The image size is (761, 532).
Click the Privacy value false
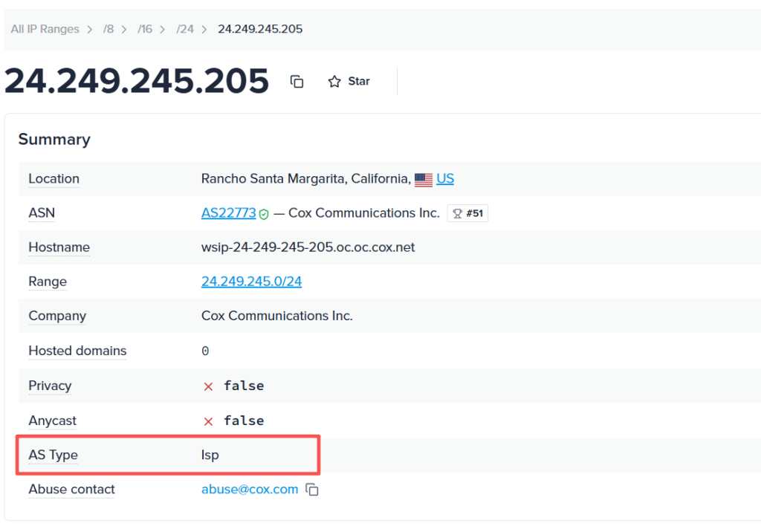[x=244, y=386]
